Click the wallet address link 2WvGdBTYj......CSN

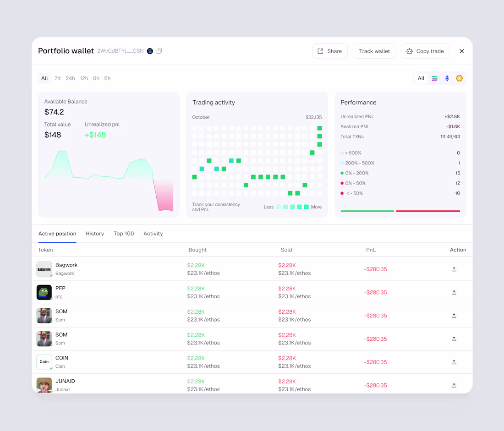point(120,51)
